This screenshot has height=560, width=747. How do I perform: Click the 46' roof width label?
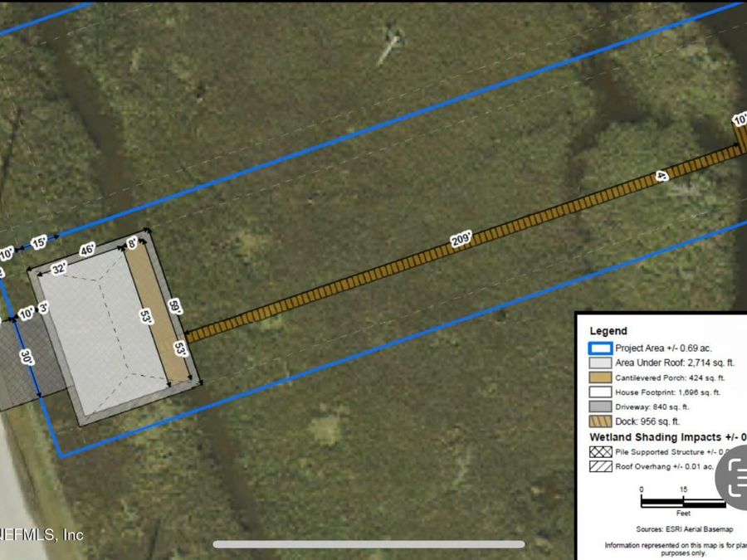tap(87, 250)
